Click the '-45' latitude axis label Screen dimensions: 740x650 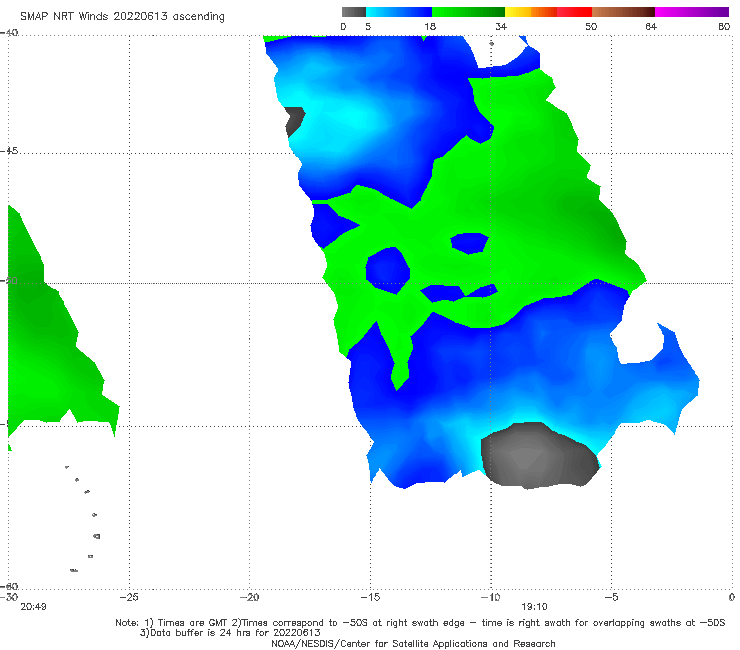[9, 151]
